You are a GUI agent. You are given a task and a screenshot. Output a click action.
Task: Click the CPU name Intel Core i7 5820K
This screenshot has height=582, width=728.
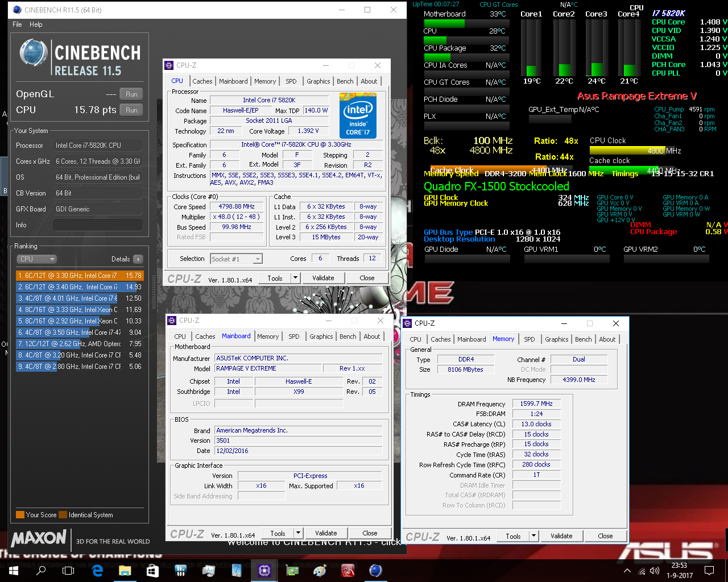pyautogui.click(x=269, y=100)
